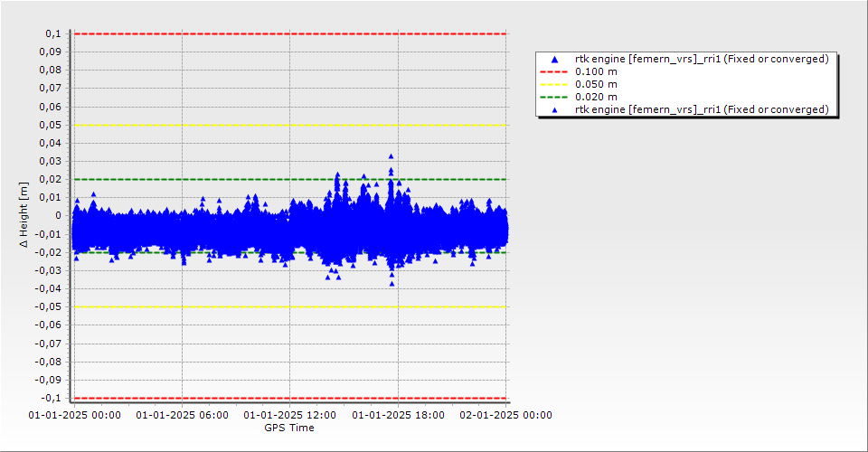
Task: Click the y-axis tick label 0,05
Action: [x=50, y=125]
